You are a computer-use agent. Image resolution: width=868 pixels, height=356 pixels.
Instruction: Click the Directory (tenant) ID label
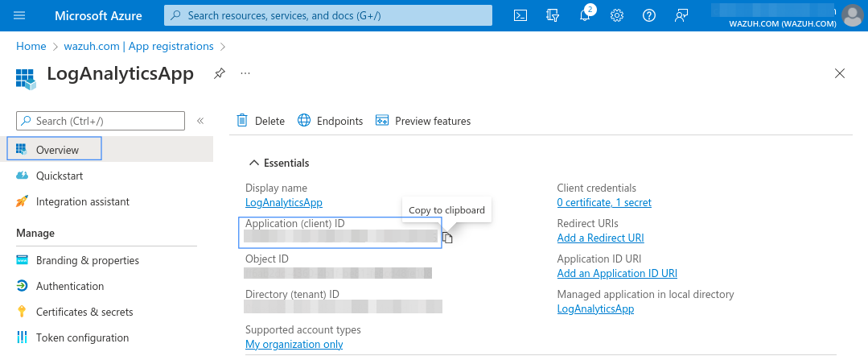pyautogui.click(x=292, y=295)
